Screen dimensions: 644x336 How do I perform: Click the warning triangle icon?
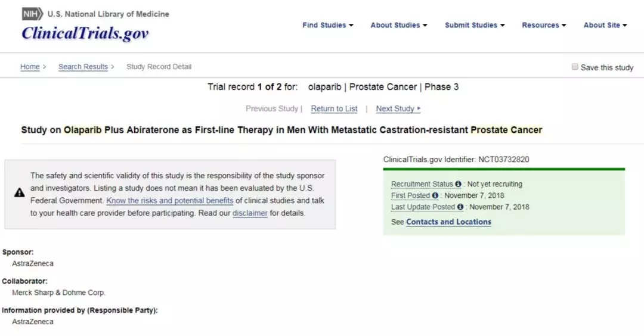(20, 192)
